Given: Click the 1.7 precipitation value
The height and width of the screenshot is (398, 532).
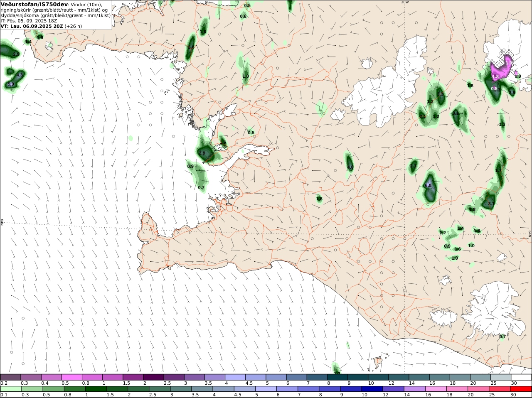Looking at the screenshot, I should pos(498,170).
